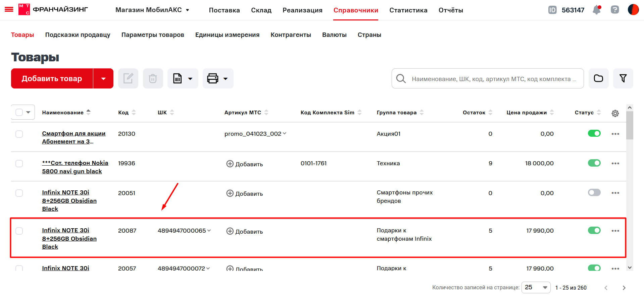Check the row for Nokia 5800
644x297 pixels.
19,164
